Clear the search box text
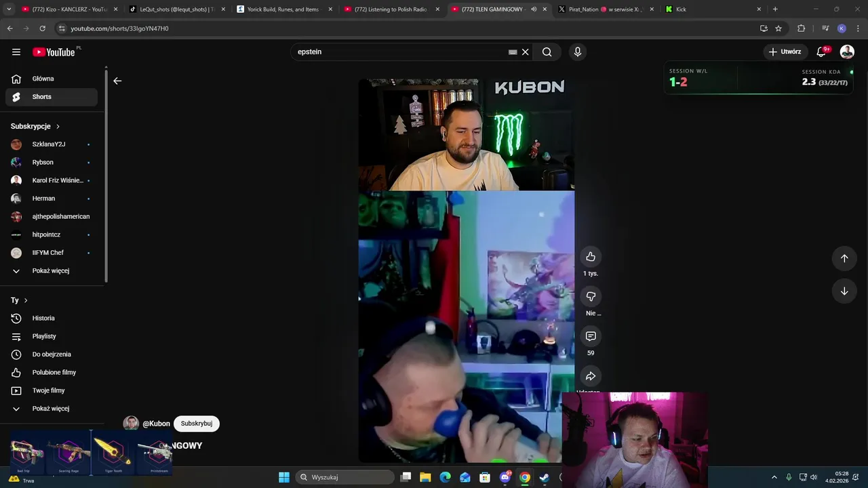The height and width of the screenshot is (488, 868). [x=525, y=52]
